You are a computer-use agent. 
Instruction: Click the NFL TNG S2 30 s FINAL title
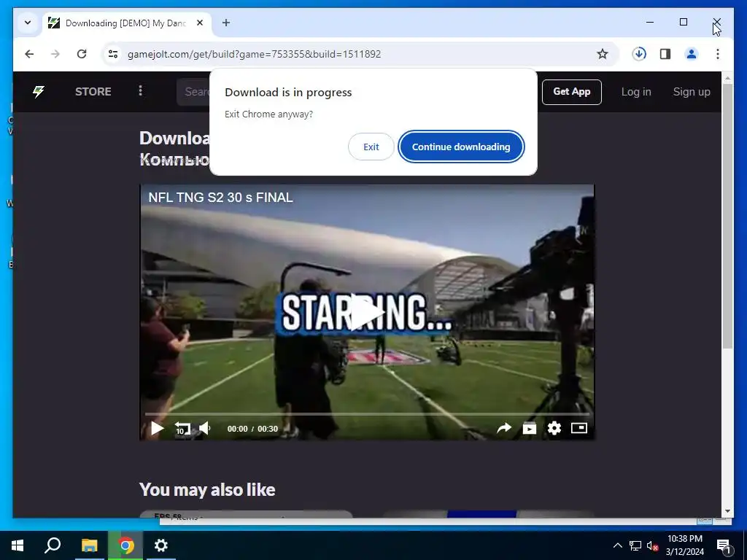(x=220, y=197)
